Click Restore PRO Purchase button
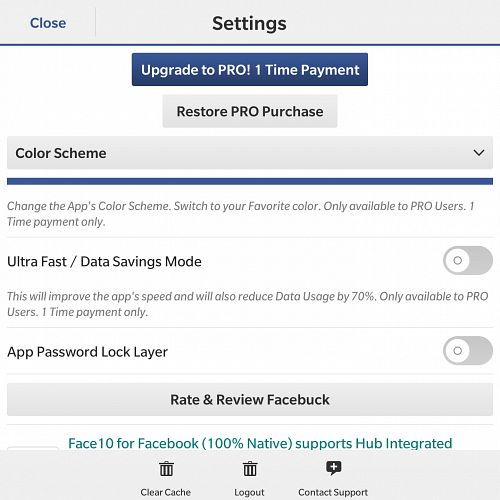The image size is (500, 500). (x=250, y=111)
